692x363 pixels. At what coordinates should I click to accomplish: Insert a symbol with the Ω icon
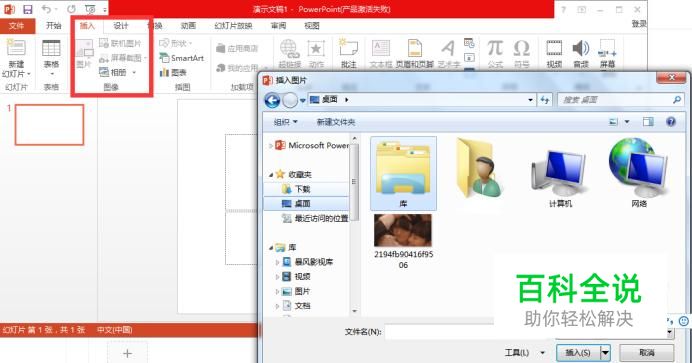pos(522,48)
